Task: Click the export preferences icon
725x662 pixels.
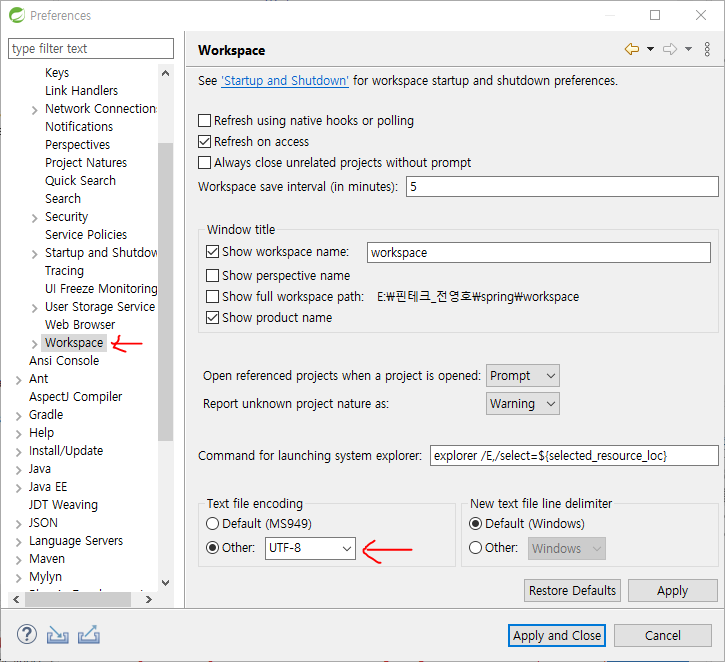Action: click(x=89, y=634)
